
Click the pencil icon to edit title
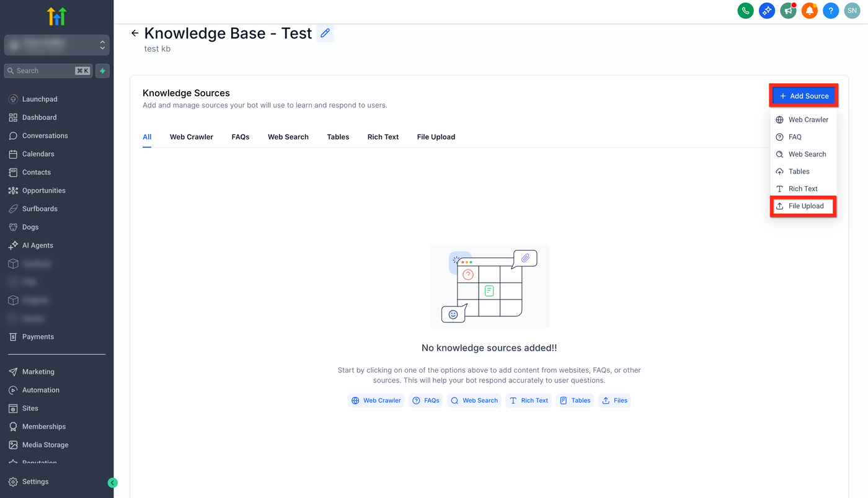[325, 33]
